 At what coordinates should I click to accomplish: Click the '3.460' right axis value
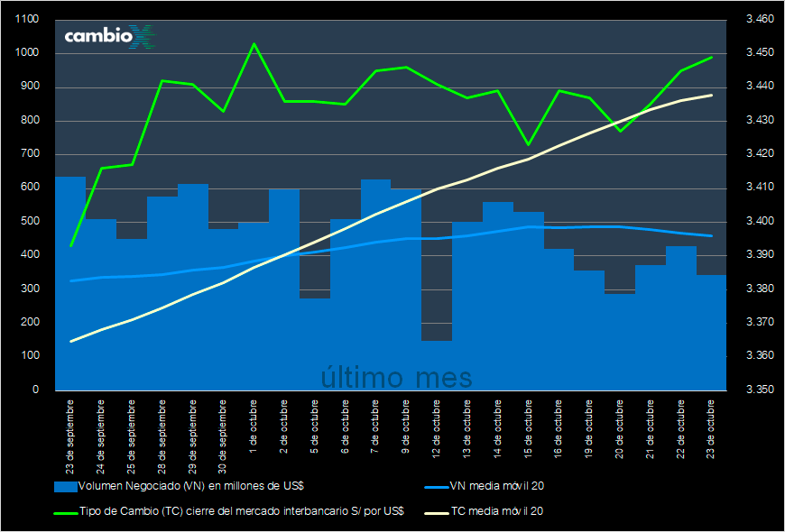pyautogui.click(x=760, y=20)
